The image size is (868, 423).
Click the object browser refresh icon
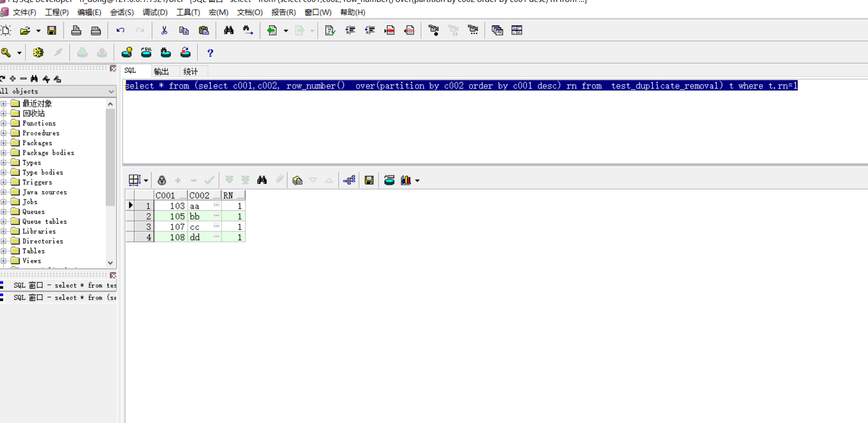click(x=2, y=79)
